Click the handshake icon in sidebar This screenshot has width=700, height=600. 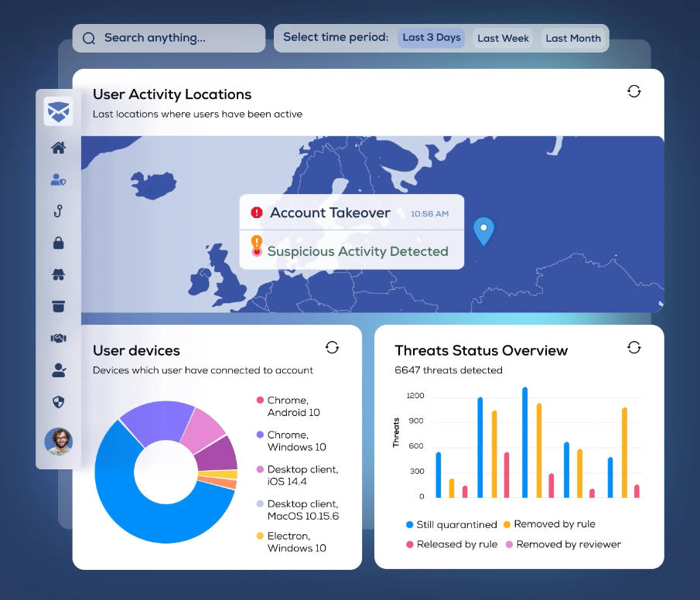(x=59, y=339)
